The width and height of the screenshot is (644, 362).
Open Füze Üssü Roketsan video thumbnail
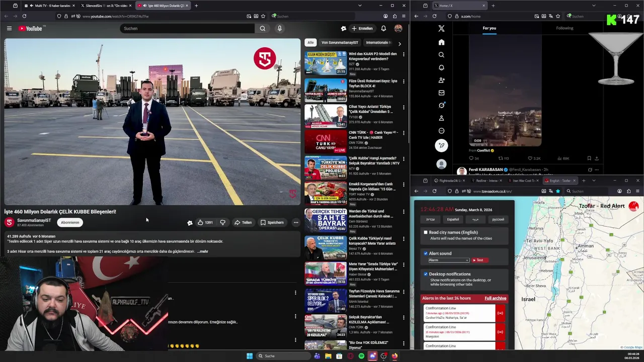click(x=326, y=90)
